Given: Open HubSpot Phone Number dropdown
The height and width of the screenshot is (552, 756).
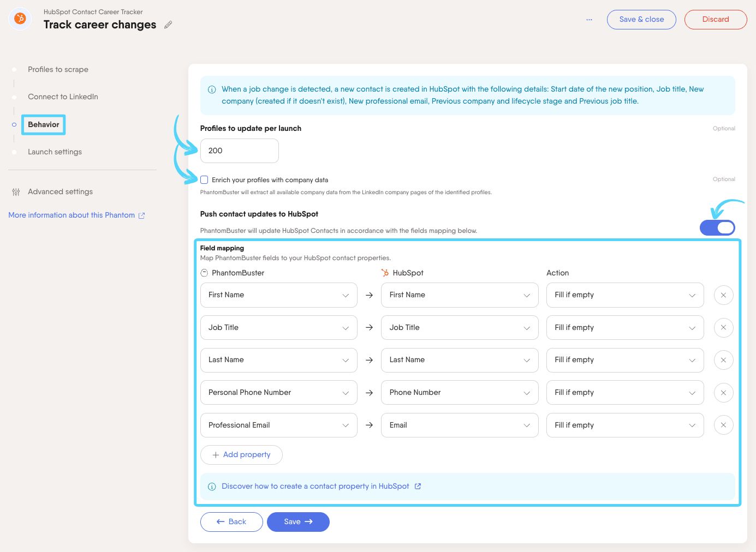Looking at the screenshot, I should tap(460, 393).
